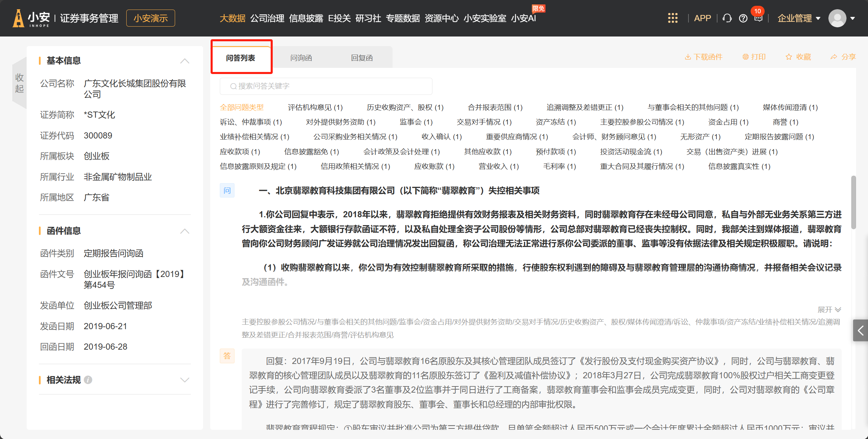This screenshot has width=868, height=439.
Task: Open 小安实验室 menu
Action: [x=485, y=18]
